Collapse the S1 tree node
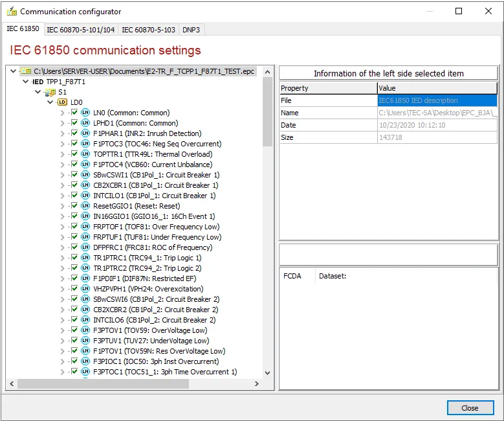Screen dimensions: 504x421 click(38, 92)
